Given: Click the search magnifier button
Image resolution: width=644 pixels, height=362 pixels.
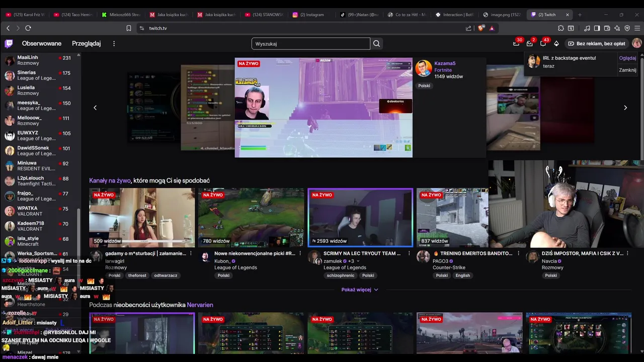Looking at the screenshot, I should click(x=376, y=44).
